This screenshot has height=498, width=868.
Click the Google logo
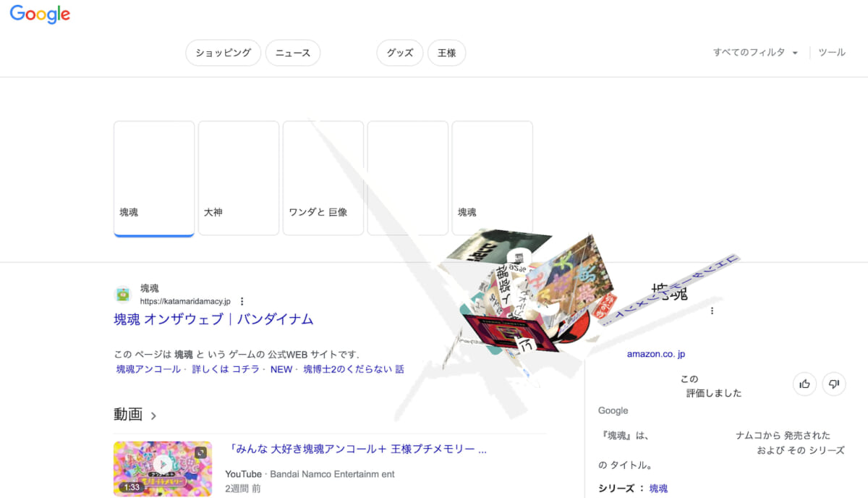pyautogui.click(x=40, y=14)
